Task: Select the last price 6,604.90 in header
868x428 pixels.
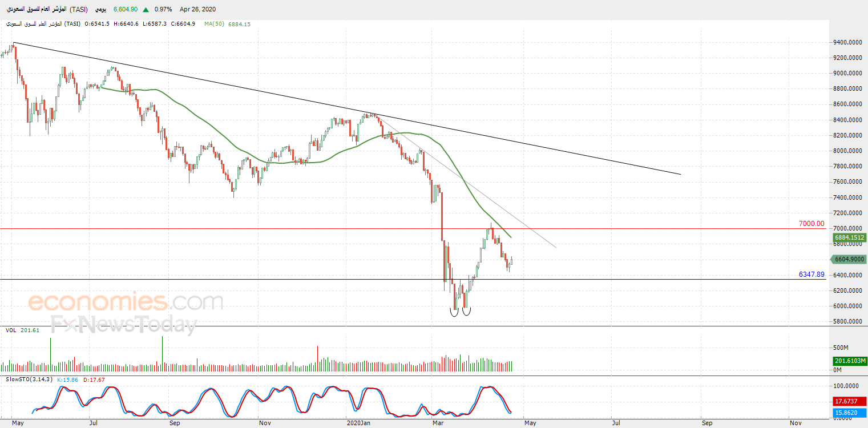Action: click(x=126, y=10)
